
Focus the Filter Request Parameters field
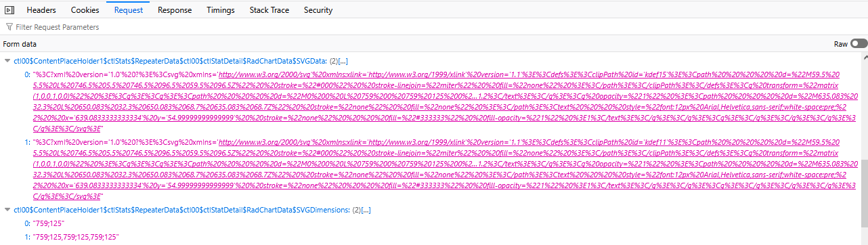click(433, 27)
